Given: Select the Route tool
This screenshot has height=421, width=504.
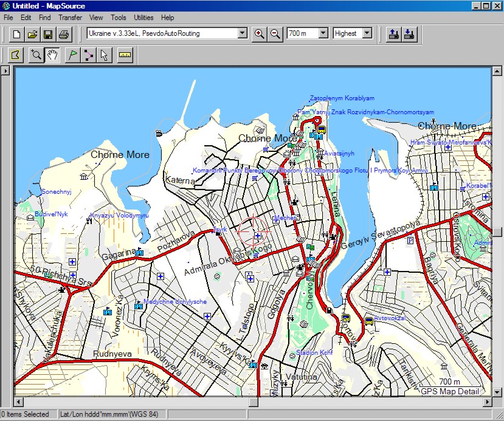Looking at the screenshot, I should (88, 55).
